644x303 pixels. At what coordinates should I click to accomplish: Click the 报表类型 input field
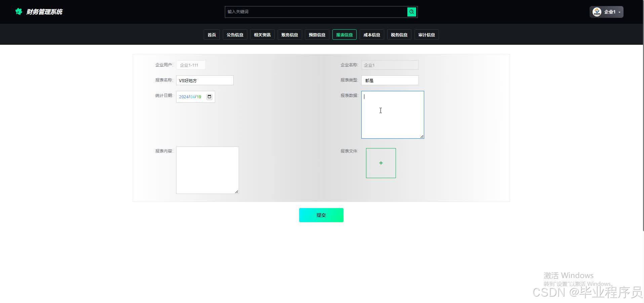click(390, 80)
